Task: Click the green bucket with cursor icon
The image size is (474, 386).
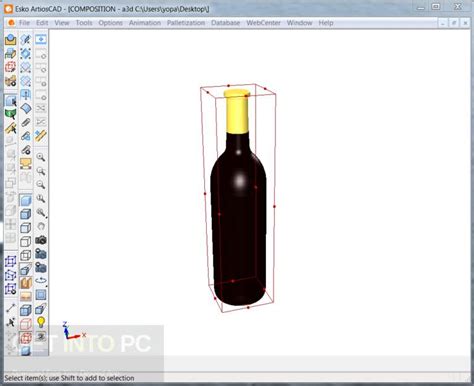Action: [x=11, y=114]
